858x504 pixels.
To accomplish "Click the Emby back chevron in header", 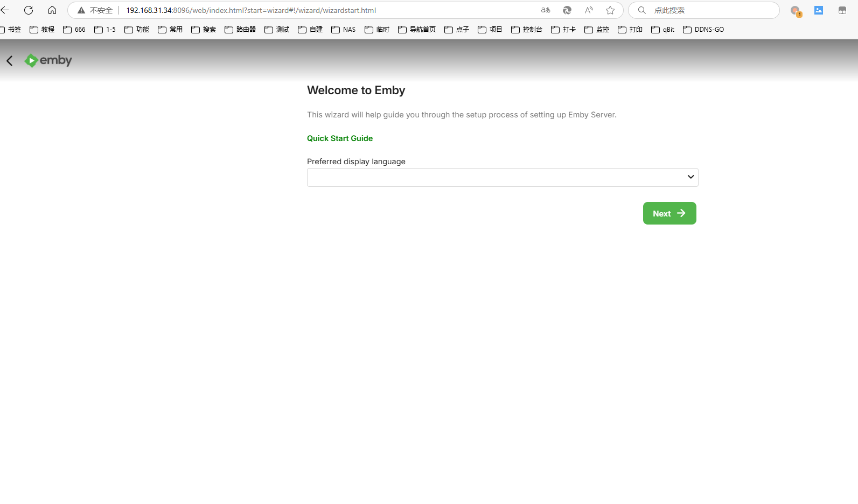I will tap(10, 61).
